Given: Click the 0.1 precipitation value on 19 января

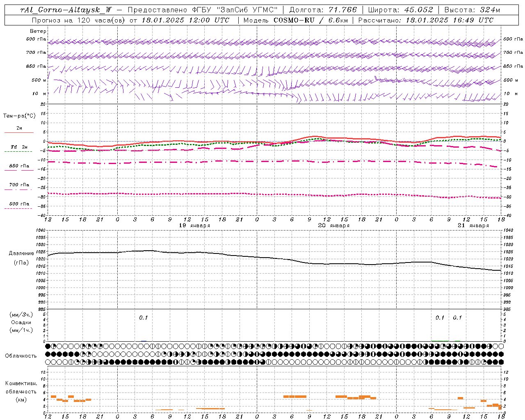Looking at the screenshot, I should click(143, 317).
